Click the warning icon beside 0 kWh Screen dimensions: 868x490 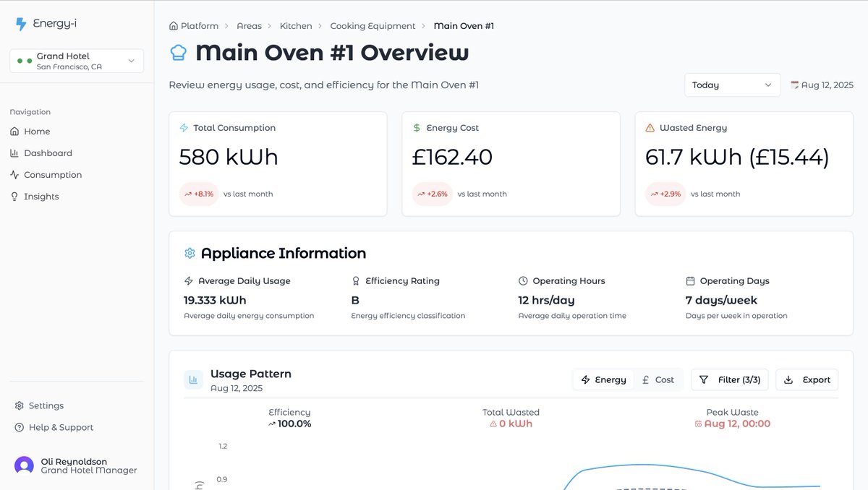tap(493, 424)
